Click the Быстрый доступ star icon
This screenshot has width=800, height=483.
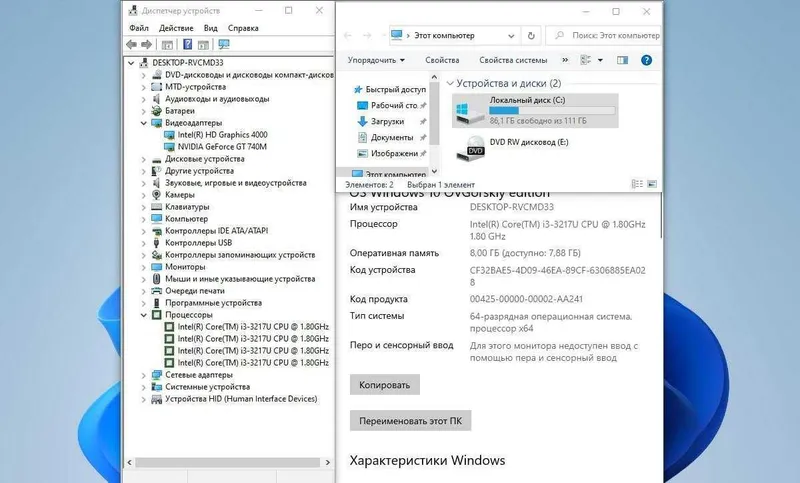coord(358,89)
